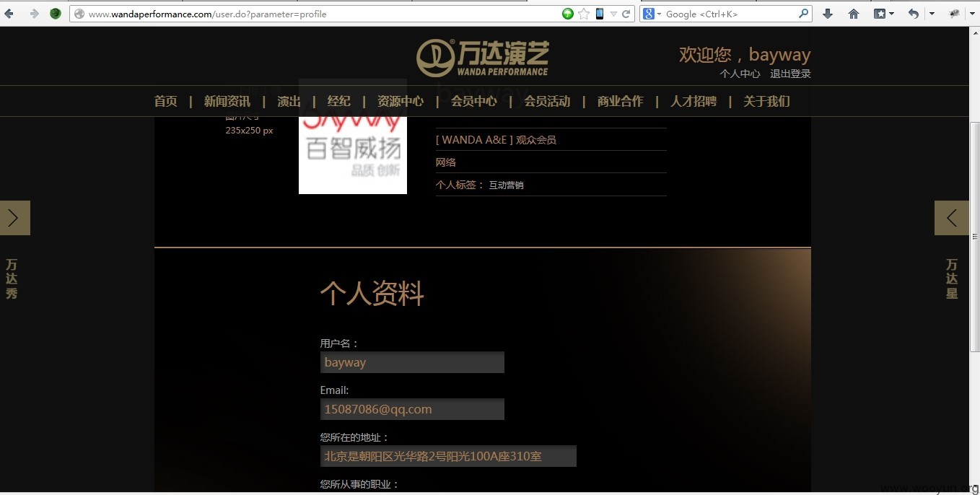Click the Wanda Performance logo
Screen dimensions: 980x495
pos(483,58)
